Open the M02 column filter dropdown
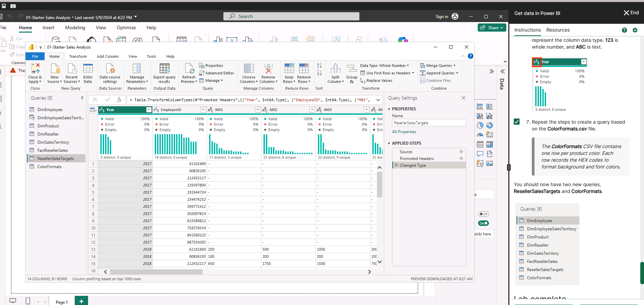 312,110
